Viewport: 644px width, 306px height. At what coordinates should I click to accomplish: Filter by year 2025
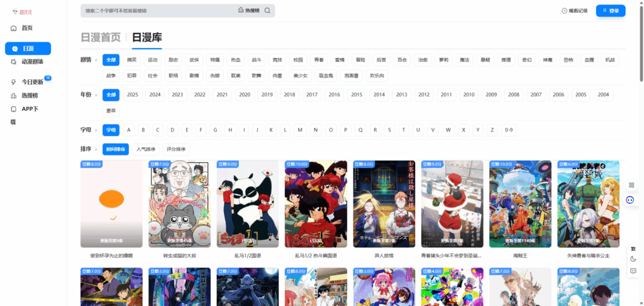tap(133, 94)
